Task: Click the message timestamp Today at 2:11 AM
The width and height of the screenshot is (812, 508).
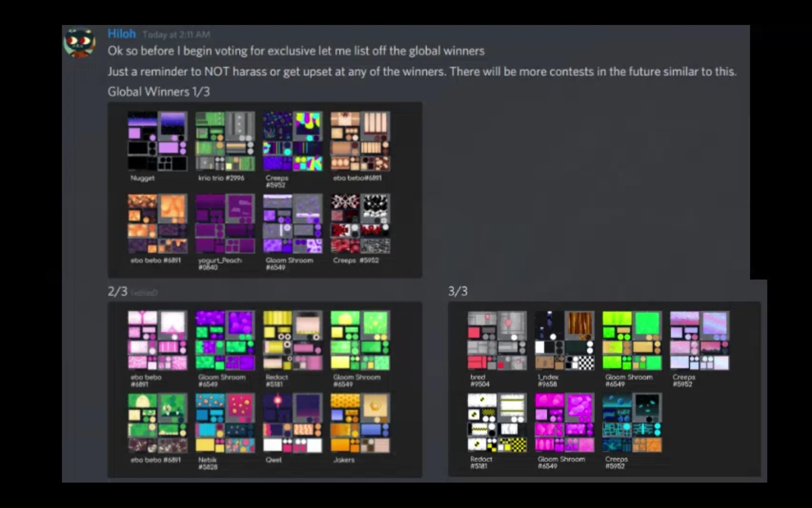Action: point(176,35)
